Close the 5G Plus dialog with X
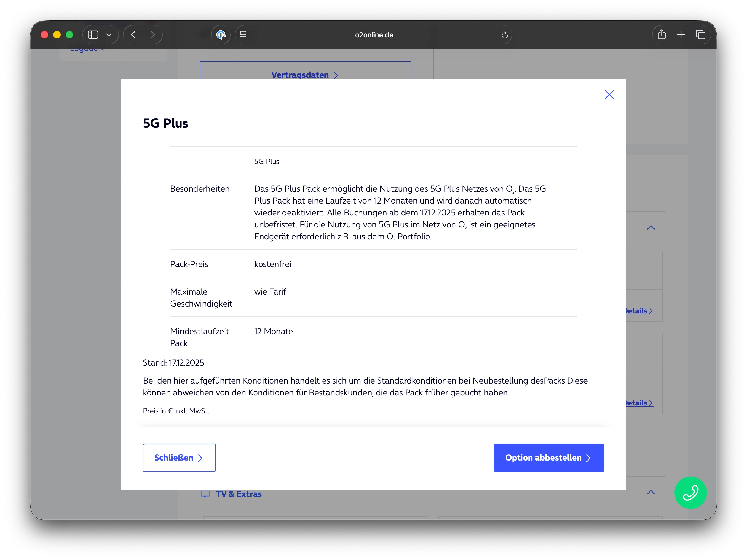The height and width of the screenshot is (560, 747). (x=609, y=95)
